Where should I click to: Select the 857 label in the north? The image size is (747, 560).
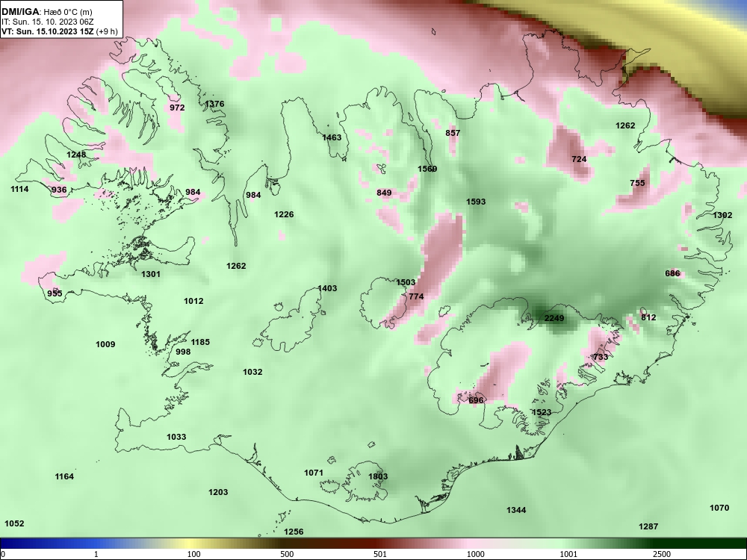(453, 133)
